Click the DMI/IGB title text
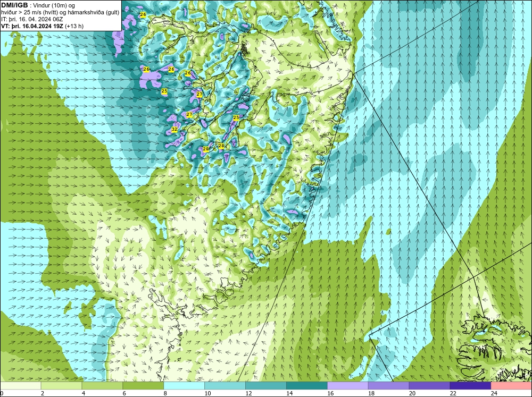The image size is (532, 397). pyautogui.click(x=14, y=5)
